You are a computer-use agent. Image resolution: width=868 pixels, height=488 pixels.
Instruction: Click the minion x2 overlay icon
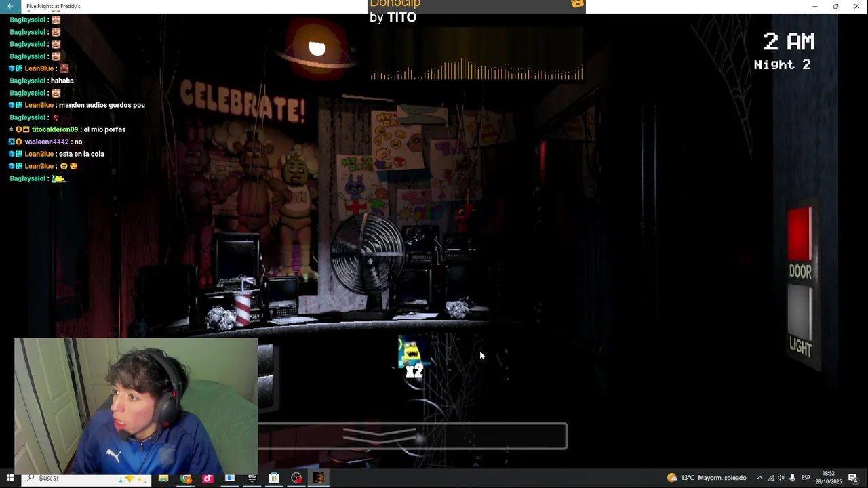[x=412, y=357]
